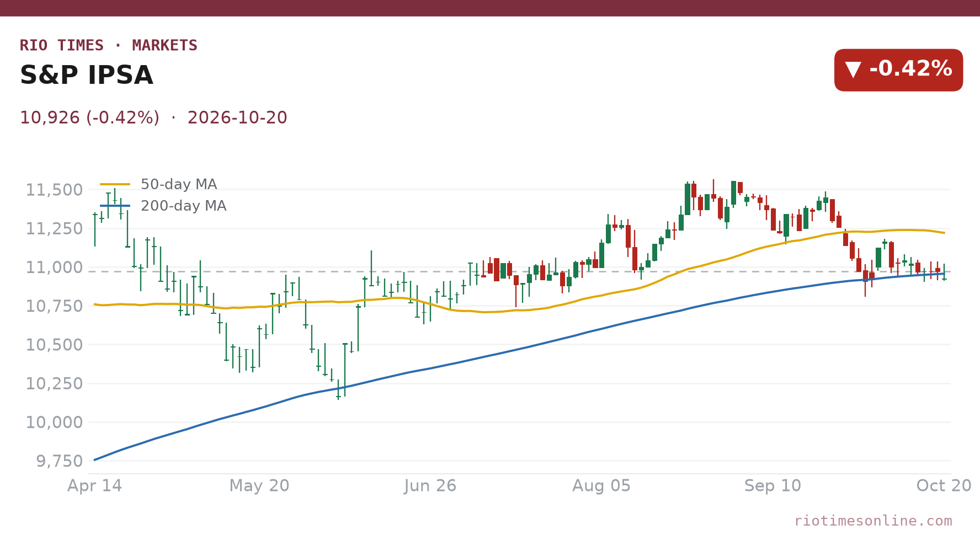
Task: Click the 11,500 y-axis label
Action: click(x=55, y=190)
